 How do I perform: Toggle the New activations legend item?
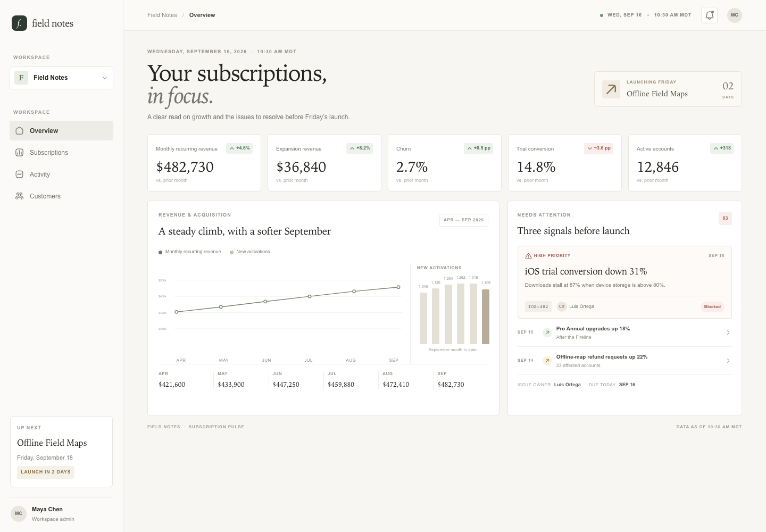coord(250,252)
